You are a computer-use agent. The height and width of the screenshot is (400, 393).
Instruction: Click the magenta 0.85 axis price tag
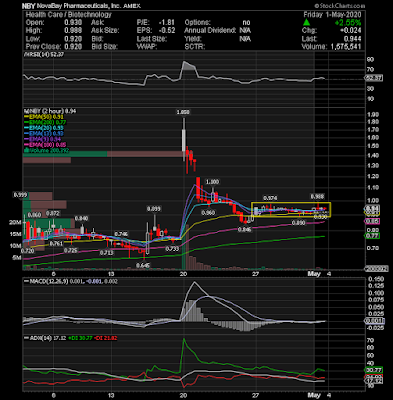372,221
